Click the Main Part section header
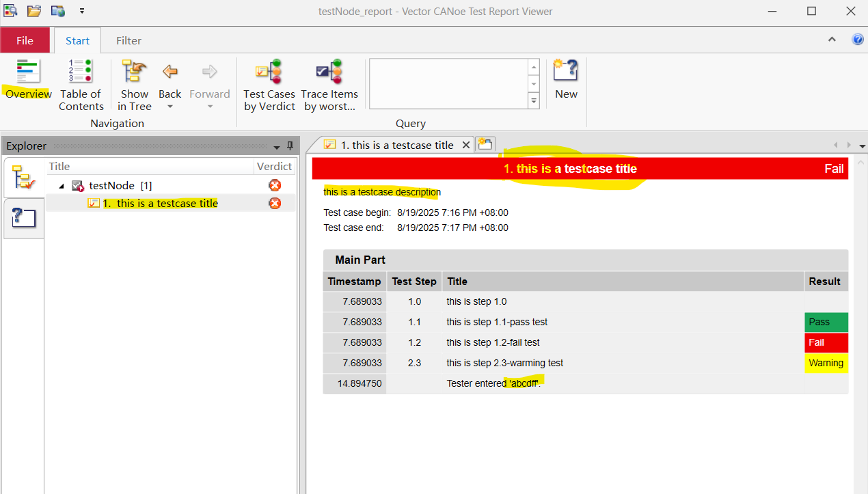This screenshot has height=494, width=868. pos(586,260)
